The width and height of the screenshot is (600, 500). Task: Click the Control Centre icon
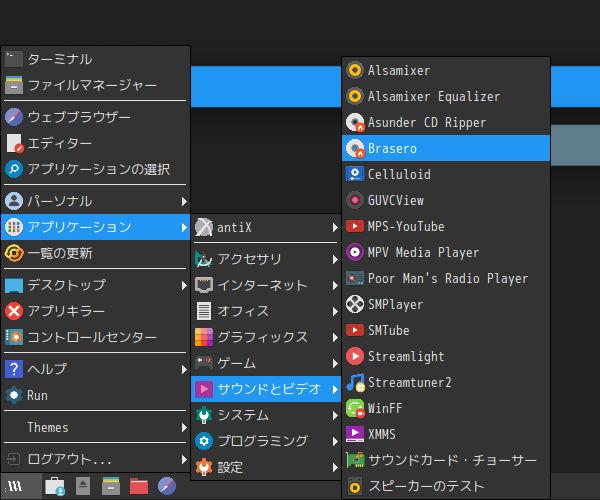(x=14, y=337)
